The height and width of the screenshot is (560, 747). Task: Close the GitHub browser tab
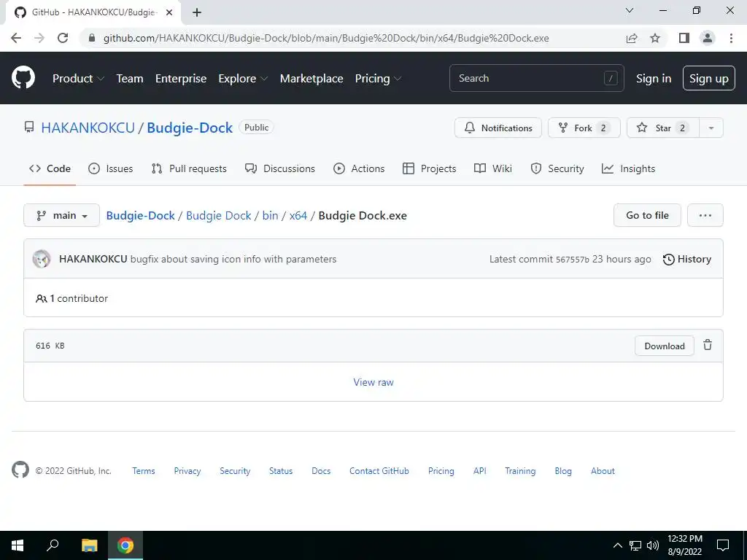169,12
